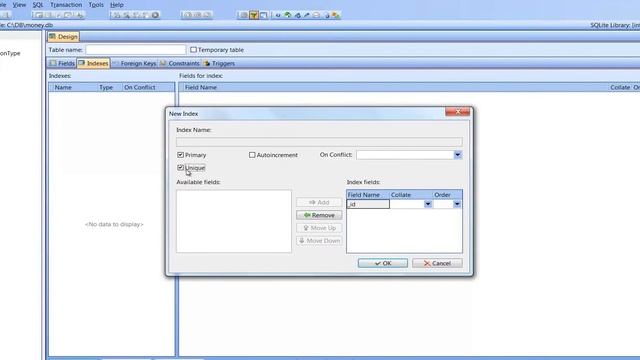
Task: Click into the Table name field
Action: pyautogui.click(x=136, y=50)
